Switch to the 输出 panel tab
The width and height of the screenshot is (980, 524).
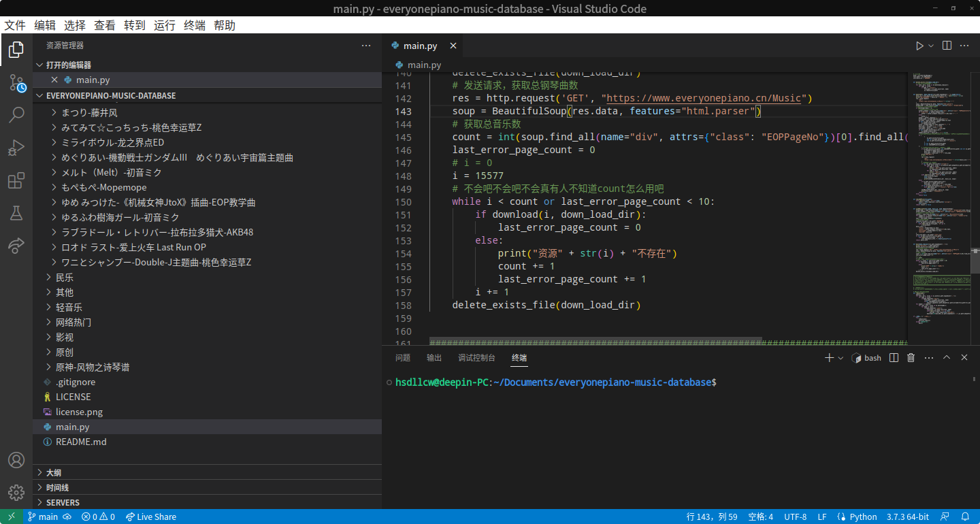(x=434, y=357)
